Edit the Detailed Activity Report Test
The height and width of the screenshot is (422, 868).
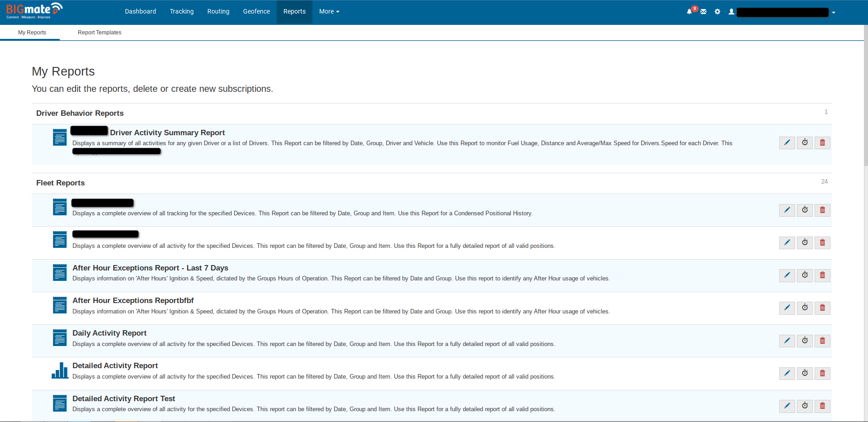787,406
